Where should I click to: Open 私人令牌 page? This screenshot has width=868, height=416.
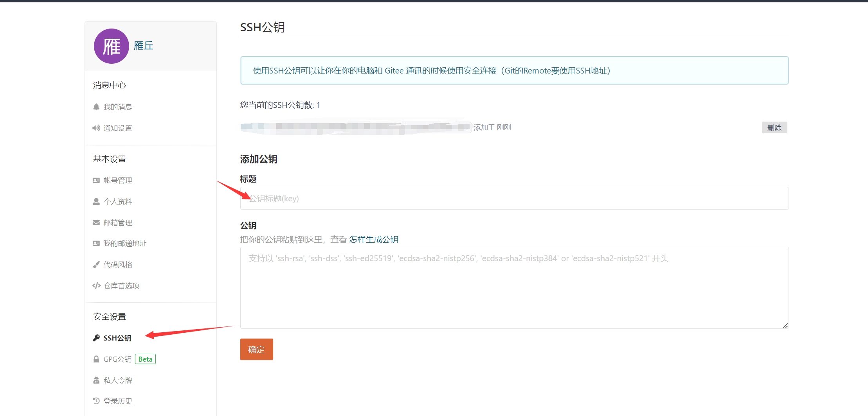pyautogui.click(x=118, y=380)
